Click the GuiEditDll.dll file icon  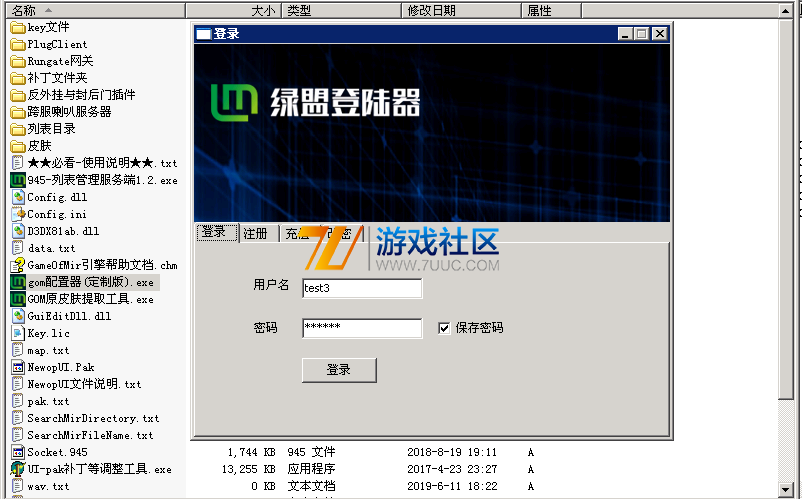(x=18, y=316)
